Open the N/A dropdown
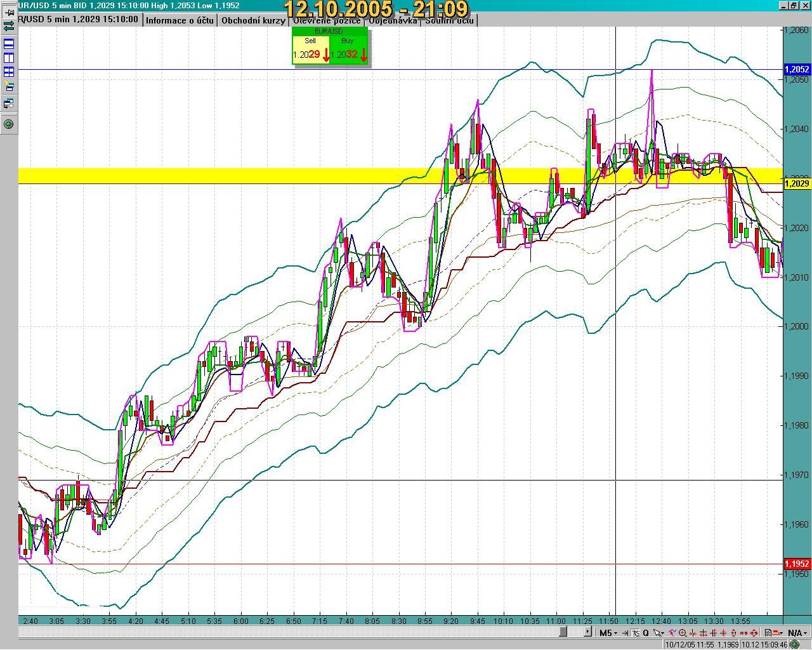812x650 pixels. tap(797, 633)
